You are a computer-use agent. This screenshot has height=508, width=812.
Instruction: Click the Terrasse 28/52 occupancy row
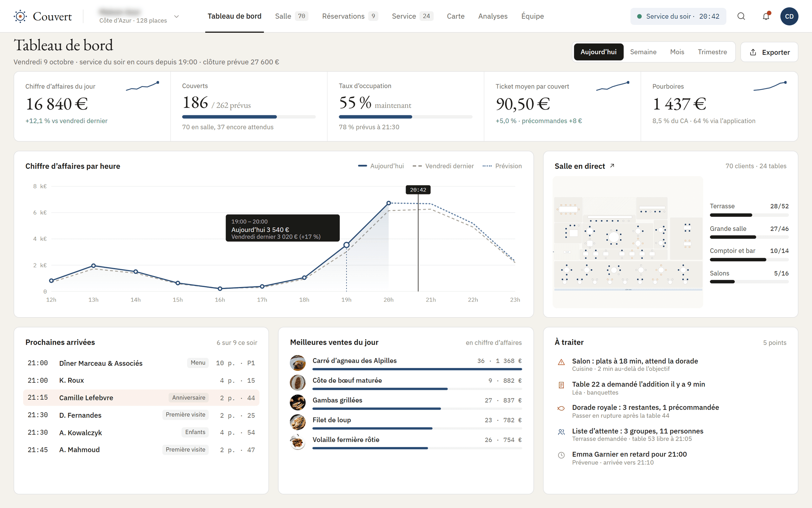(x=749, y=210)
